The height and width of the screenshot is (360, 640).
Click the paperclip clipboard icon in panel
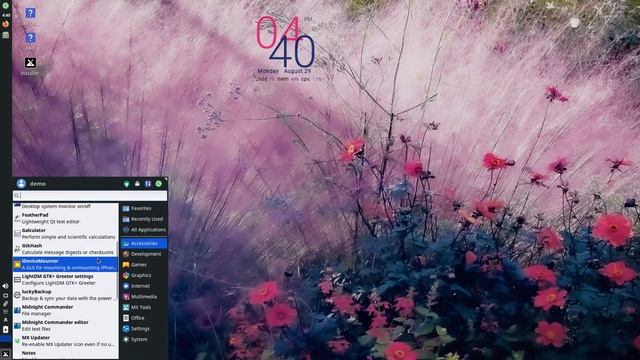pyautogui.click(x=5, y=304)
